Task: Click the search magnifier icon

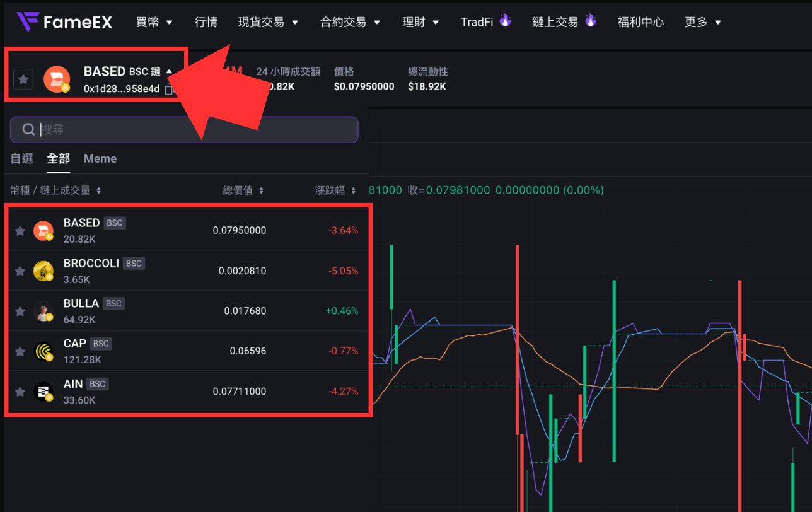Action: [x=28, y=129]
